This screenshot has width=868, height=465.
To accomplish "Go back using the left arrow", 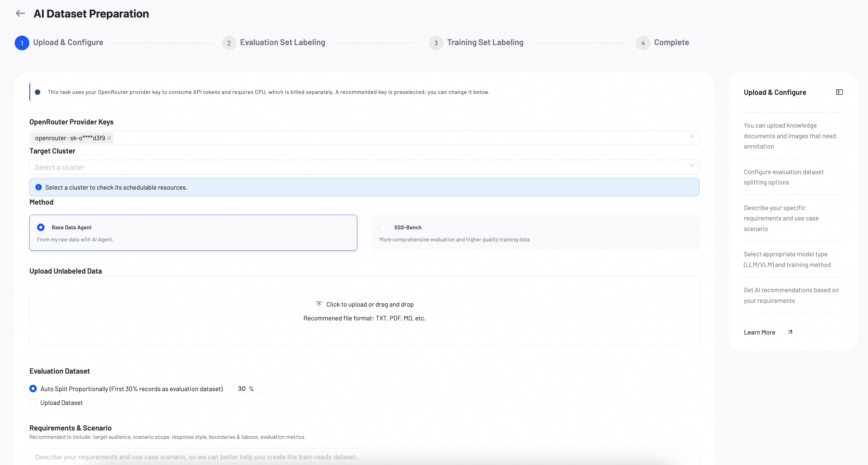I will click(x=21, y=13).
